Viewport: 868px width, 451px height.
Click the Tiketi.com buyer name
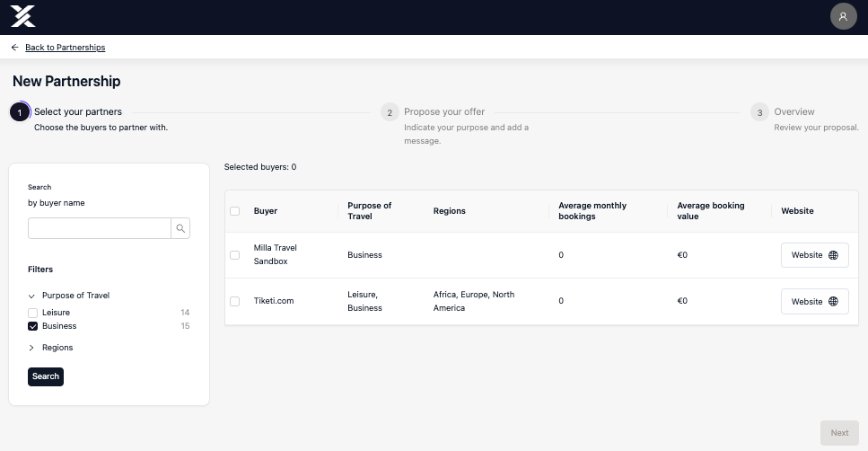(x=274, y=301)
